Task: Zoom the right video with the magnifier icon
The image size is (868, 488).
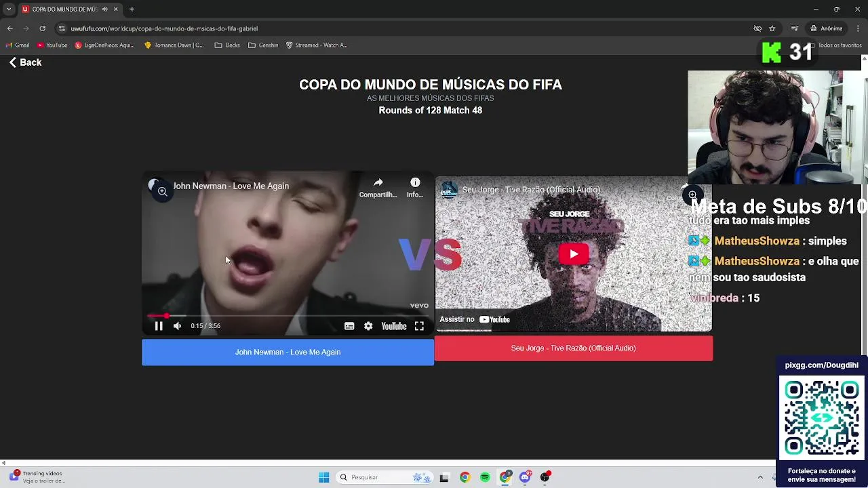Action: 692,195
